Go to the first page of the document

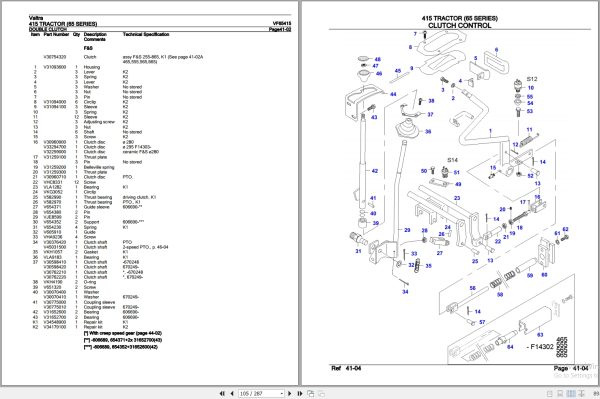click(222, 393)
